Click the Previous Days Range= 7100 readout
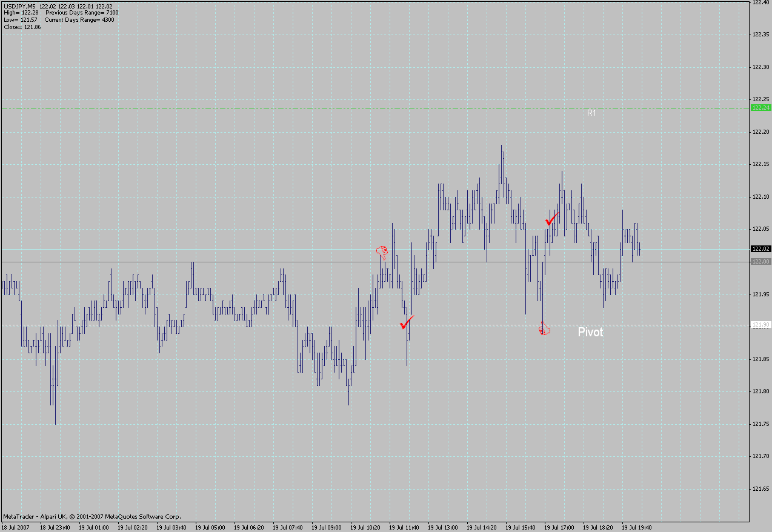 coord(82,13)
